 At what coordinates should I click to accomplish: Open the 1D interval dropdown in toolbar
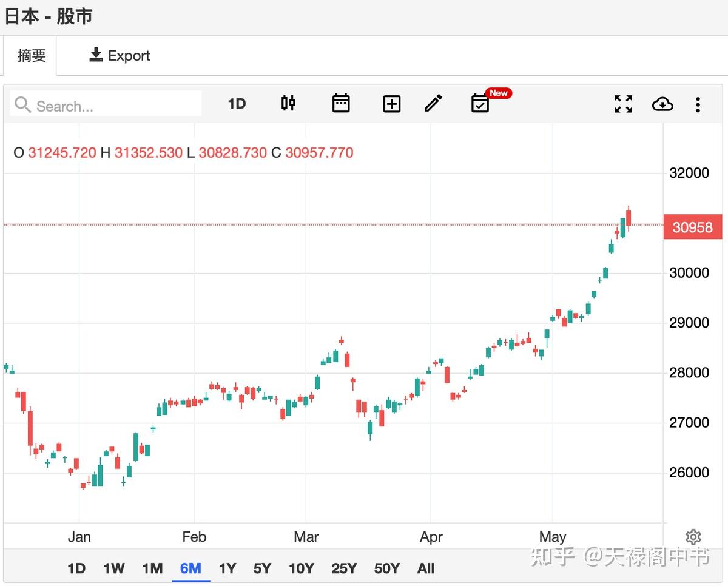pos(237,104)
